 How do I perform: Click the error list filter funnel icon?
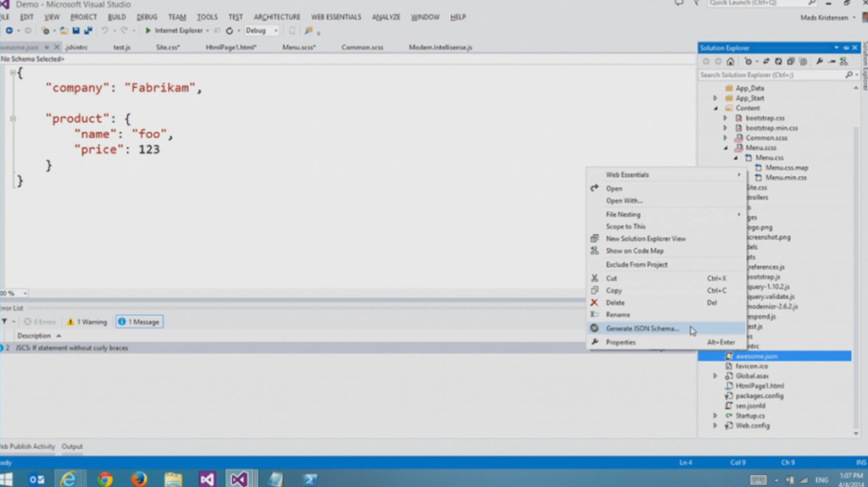pos(4,322)
